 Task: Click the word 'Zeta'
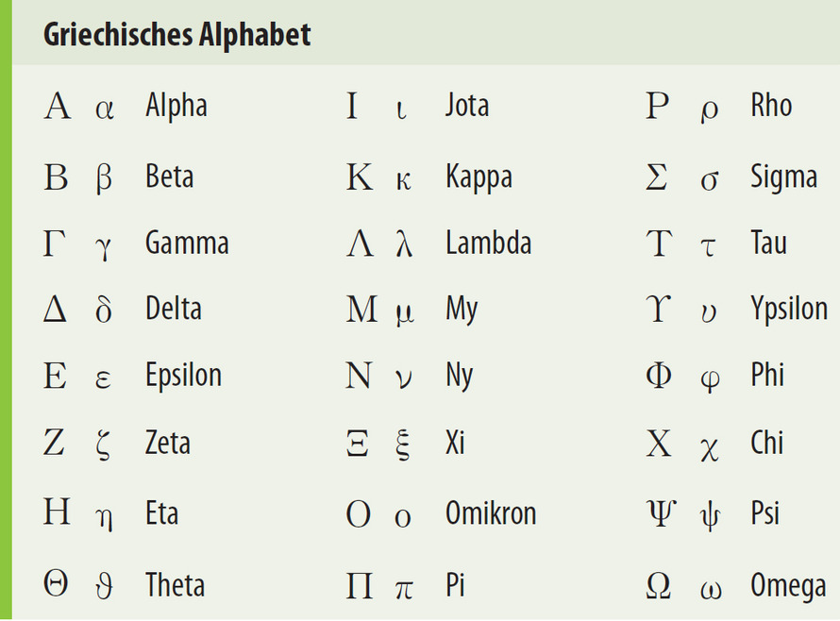click(167, 443)
